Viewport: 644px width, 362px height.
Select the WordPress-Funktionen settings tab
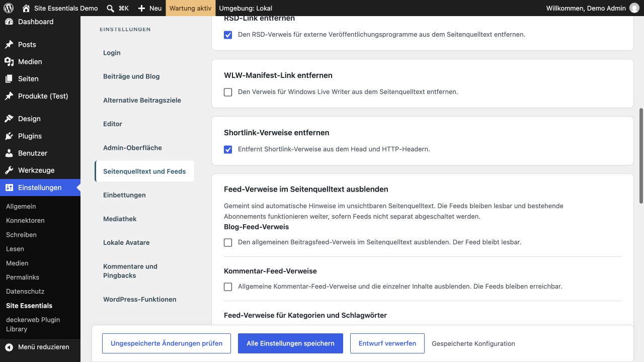coord(144,299)
